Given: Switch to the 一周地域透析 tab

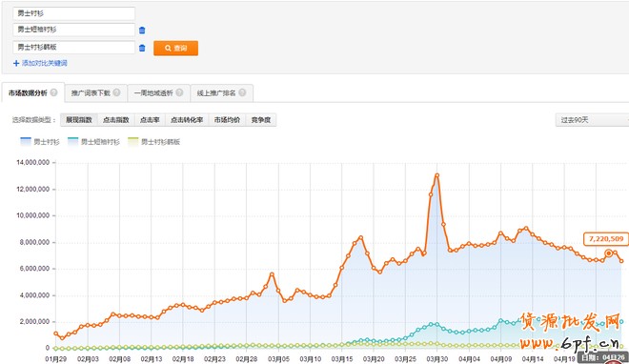Looking at the screenshot, I should [158, 93].
